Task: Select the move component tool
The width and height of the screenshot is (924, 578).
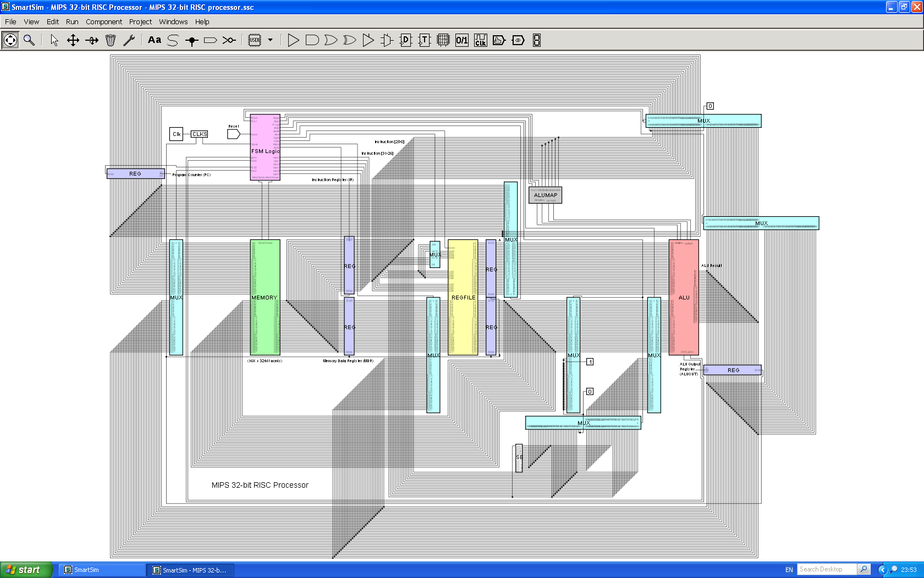Action: tap(73, 40)
